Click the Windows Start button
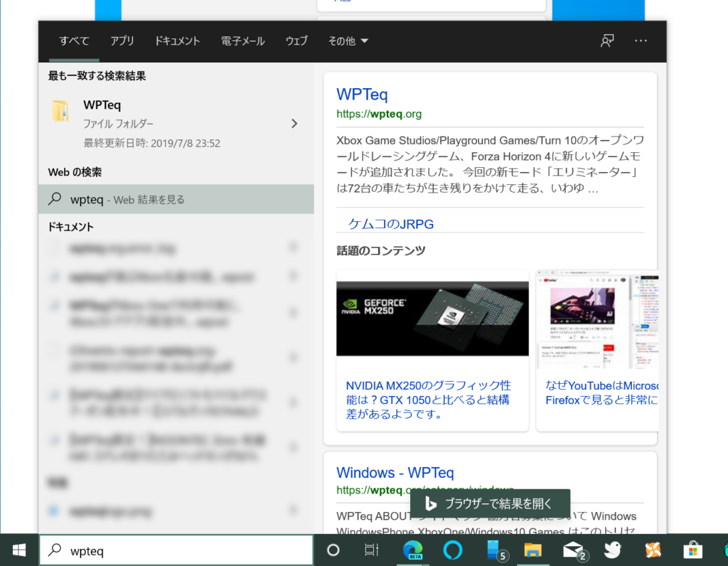Image resolution: width=728 pixels, height=566 pixels. tap(18, 550)
